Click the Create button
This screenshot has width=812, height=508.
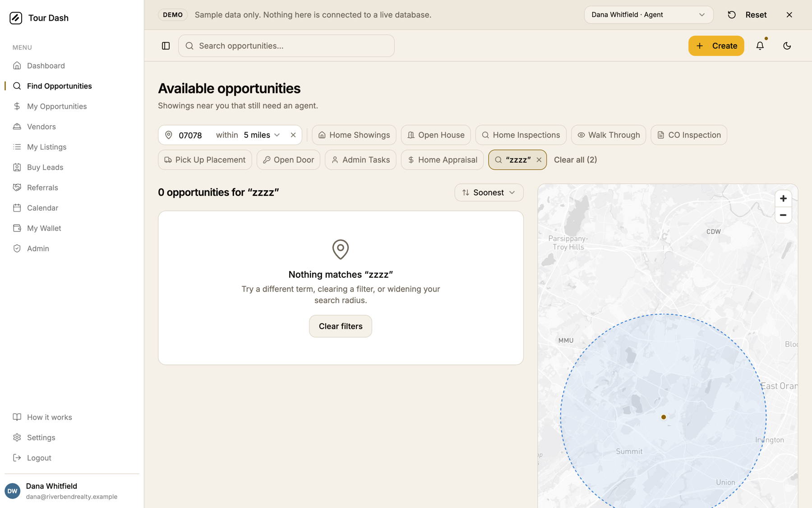(x=716, y=46)
